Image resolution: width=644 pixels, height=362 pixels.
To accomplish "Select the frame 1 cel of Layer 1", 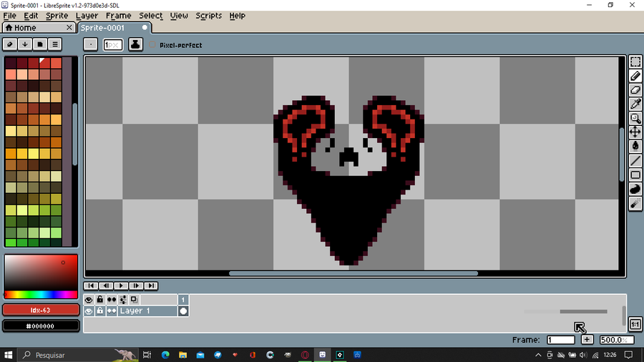I will tap(183, 311).
